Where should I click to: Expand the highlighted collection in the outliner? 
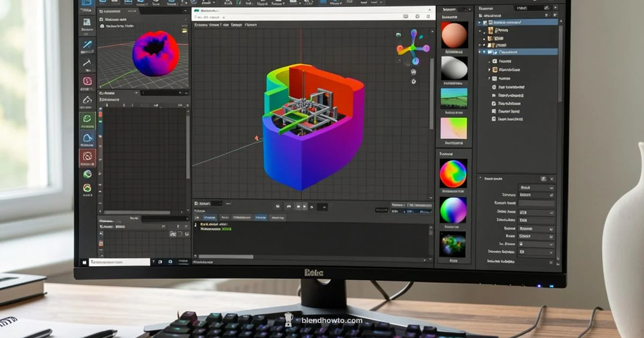(x=480, y=52)
